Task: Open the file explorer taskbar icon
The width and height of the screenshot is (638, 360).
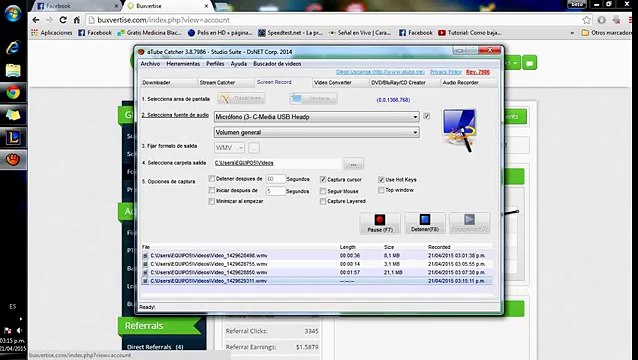Action: 13,70
